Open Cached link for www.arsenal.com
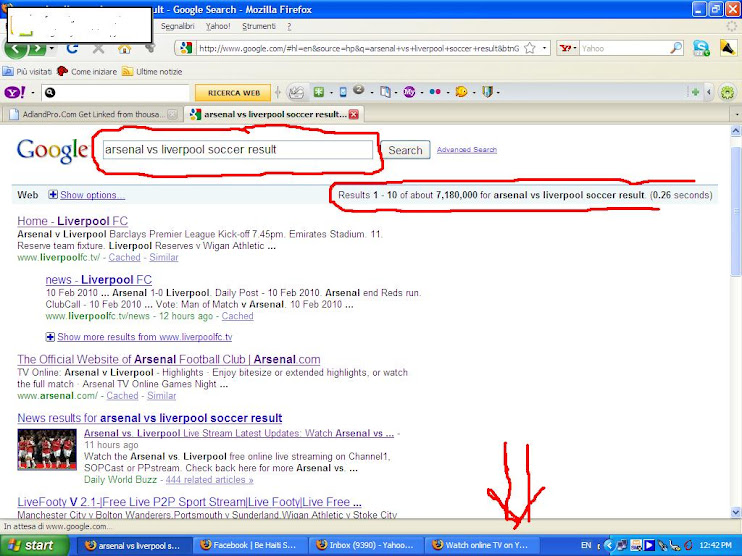The width and height of the screenshot is (742, 556). coord(122,396)
